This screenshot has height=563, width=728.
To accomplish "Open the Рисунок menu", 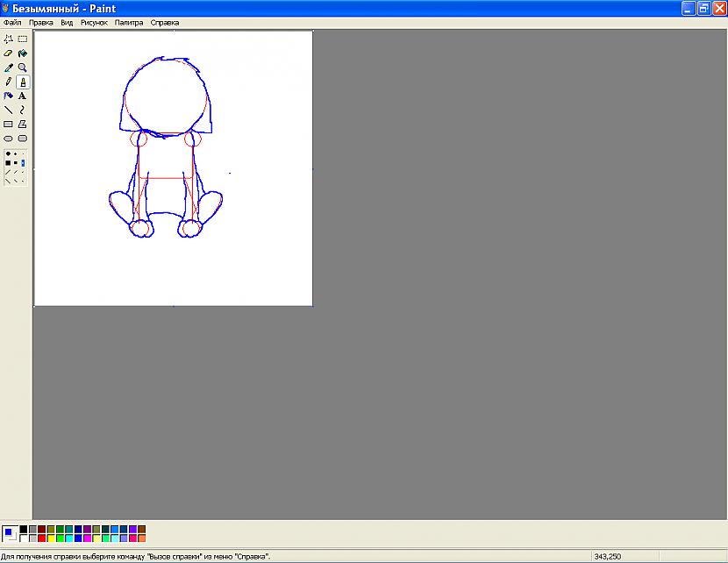I will tap(94, 22).
